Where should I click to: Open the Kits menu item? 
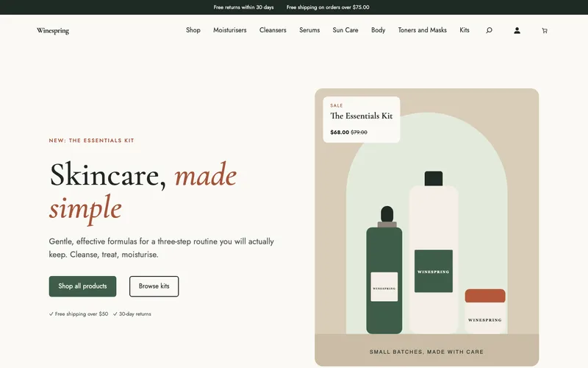[465, 30]
